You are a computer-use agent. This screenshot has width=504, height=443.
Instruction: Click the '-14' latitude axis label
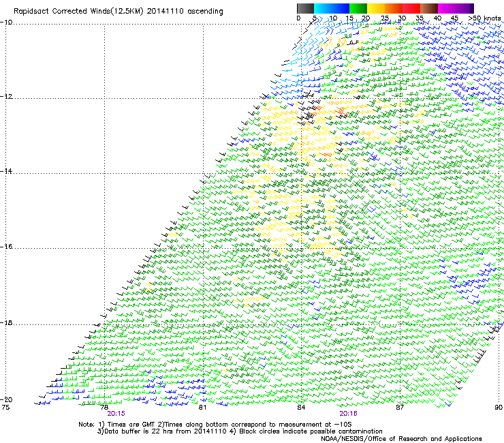6,171
